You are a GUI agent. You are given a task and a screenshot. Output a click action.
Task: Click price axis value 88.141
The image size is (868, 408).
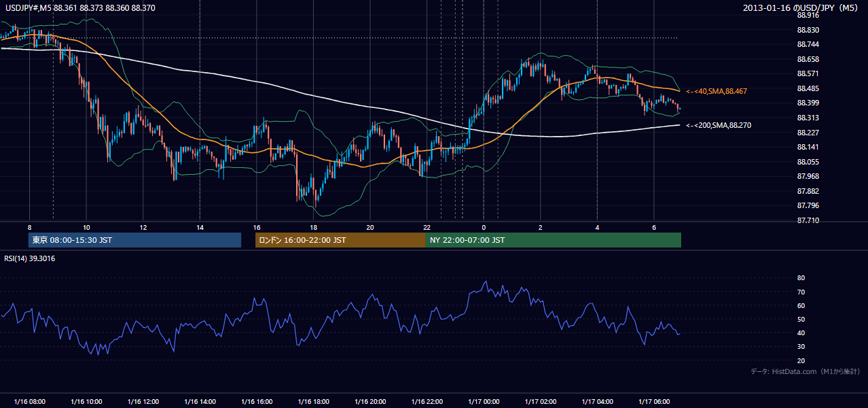[x=808, y=147]
